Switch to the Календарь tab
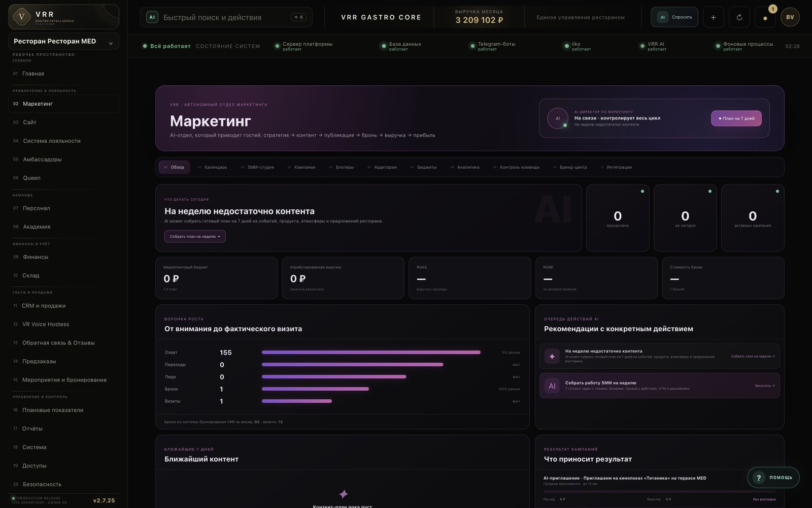 point(212,167)
